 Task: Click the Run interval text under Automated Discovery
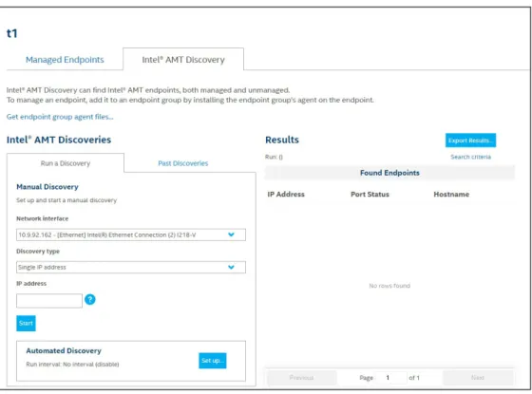[x=72, y=365]
